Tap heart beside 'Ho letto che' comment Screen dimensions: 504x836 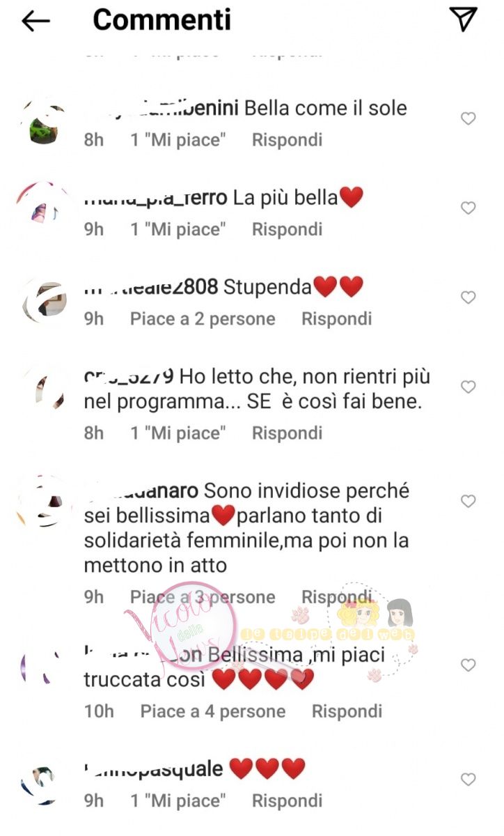(468, 387)
